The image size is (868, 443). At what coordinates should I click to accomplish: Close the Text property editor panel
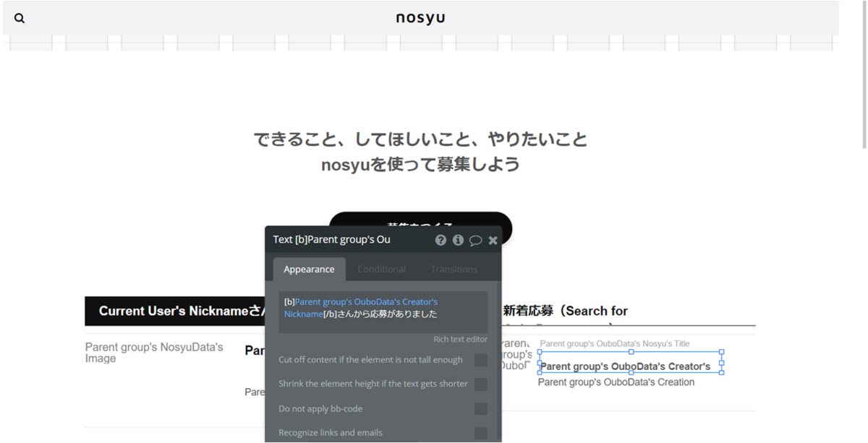point(493,240)
